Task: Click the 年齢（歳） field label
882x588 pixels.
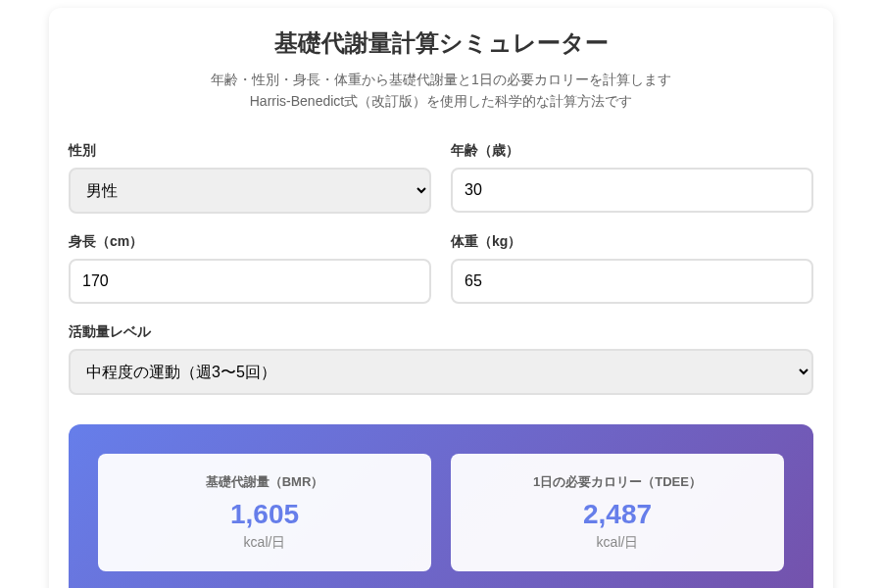Action: (x=484, y=150)
